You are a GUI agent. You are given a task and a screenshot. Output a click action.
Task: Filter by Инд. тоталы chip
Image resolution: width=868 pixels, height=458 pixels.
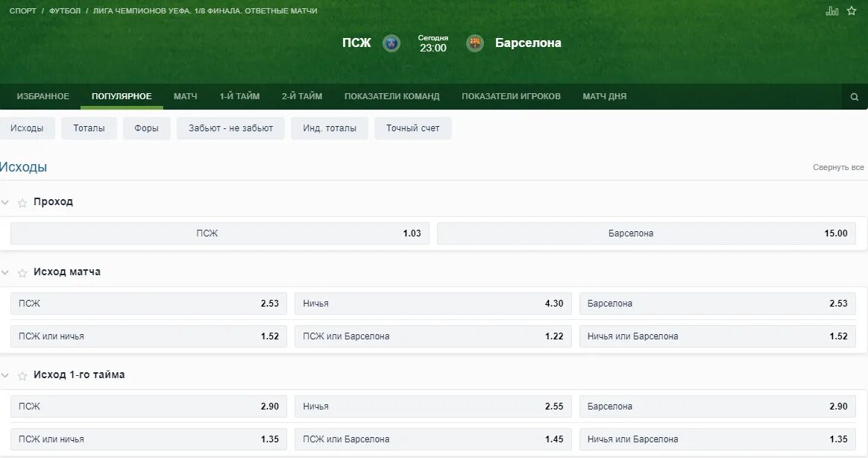click(330, 128)
